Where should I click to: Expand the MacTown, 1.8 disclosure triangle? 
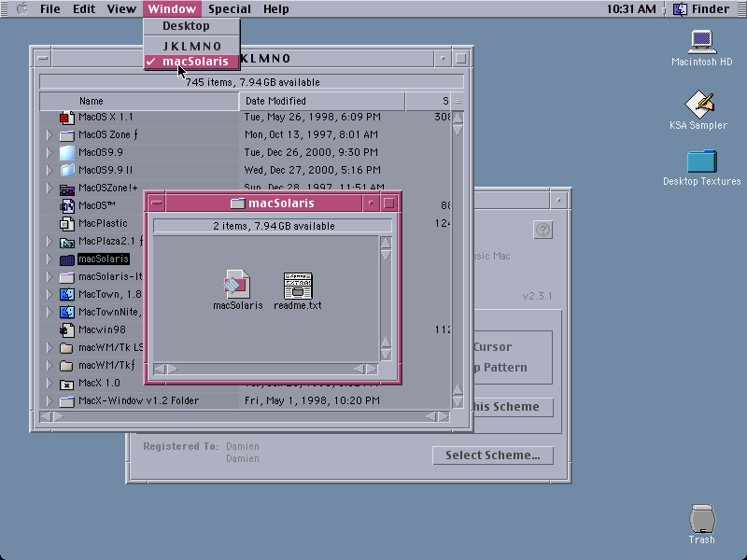[x=49, y=295]
